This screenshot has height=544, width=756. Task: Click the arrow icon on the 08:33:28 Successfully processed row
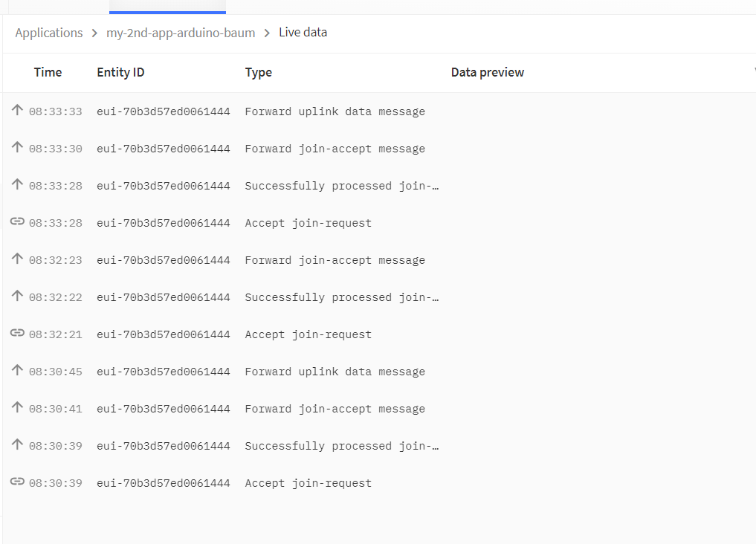click(x=17, y=184)
